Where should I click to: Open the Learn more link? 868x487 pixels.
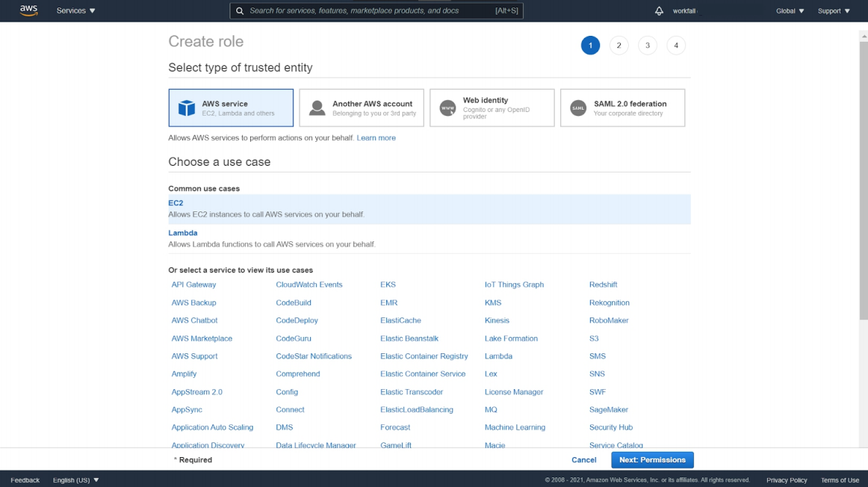(376, 137)
